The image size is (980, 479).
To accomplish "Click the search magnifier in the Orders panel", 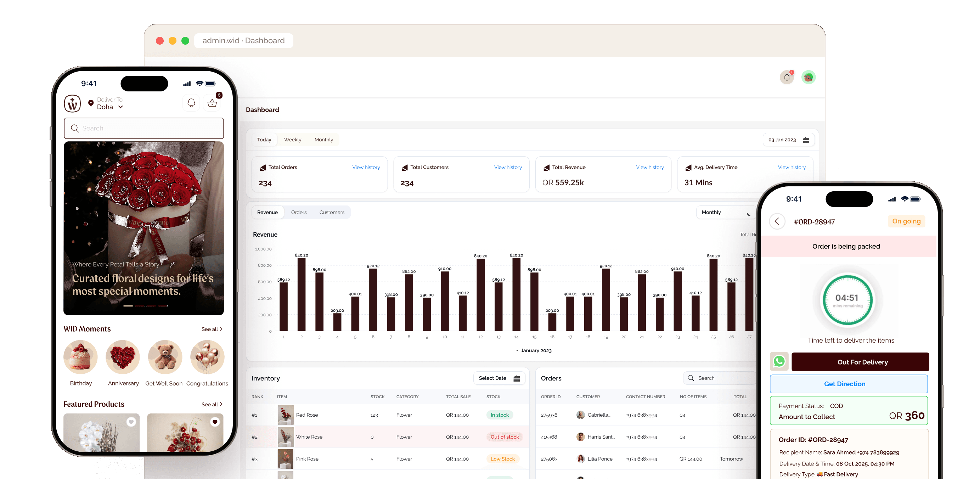I will 691,378.
